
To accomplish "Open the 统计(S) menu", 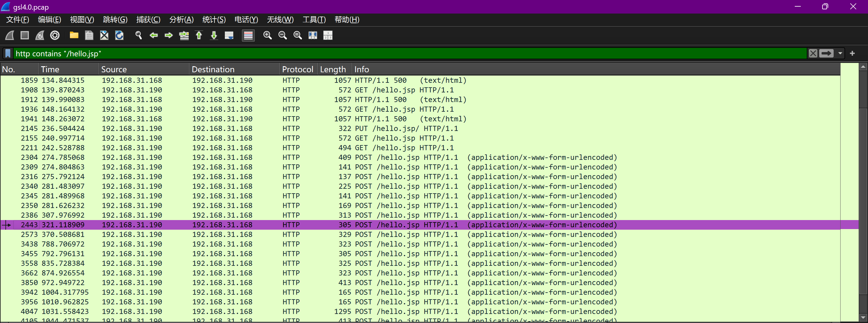I will coord(214,20).
